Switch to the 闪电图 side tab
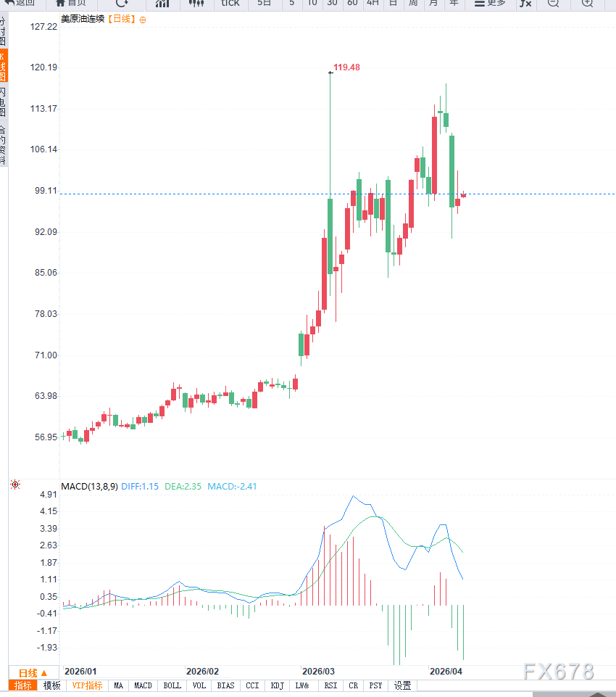The height and width of the screenshot is (697, 616). tap(3, 102)
